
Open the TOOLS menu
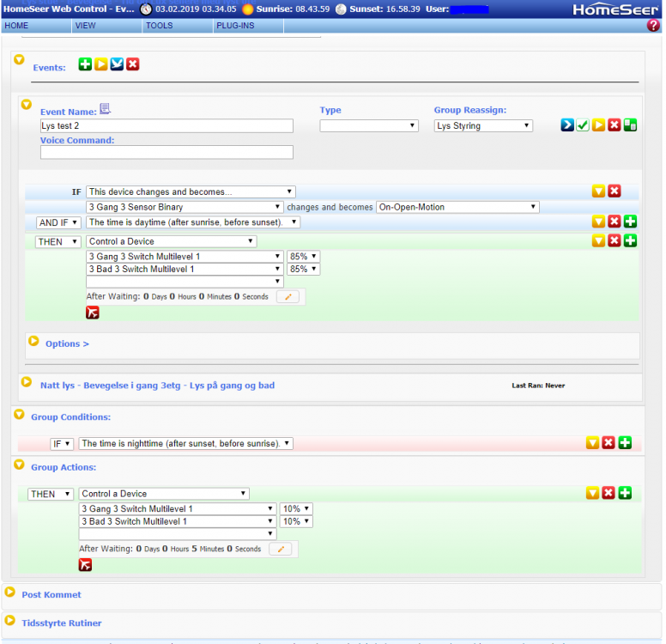tap(159, 26)
